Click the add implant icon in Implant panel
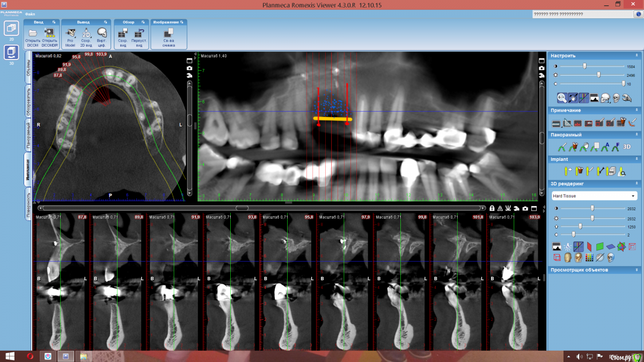Screen dimensions: 644x362 click(x=567, y=172)
